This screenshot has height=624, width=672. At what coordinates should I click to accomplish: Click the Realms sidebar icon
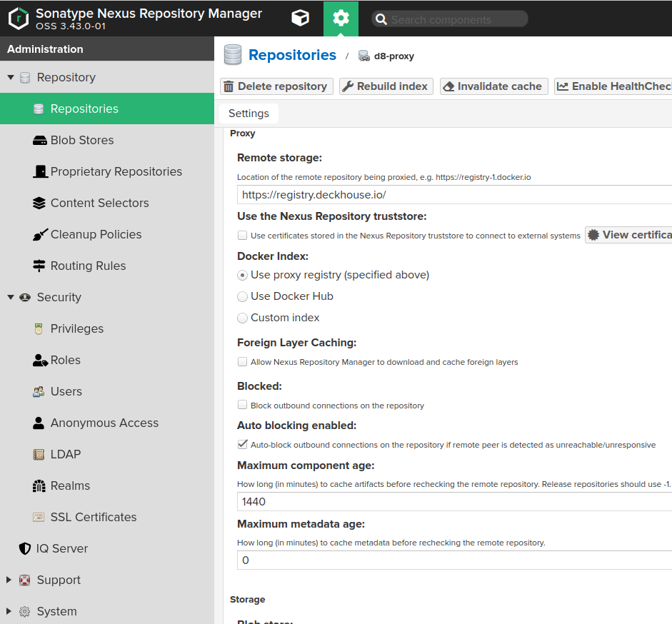point(38,485)
